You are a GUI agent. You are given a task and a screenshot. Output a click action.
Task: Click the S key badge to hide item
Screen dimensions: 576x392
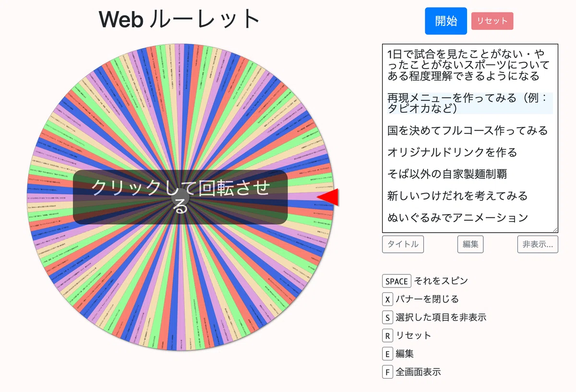point(387,317)
